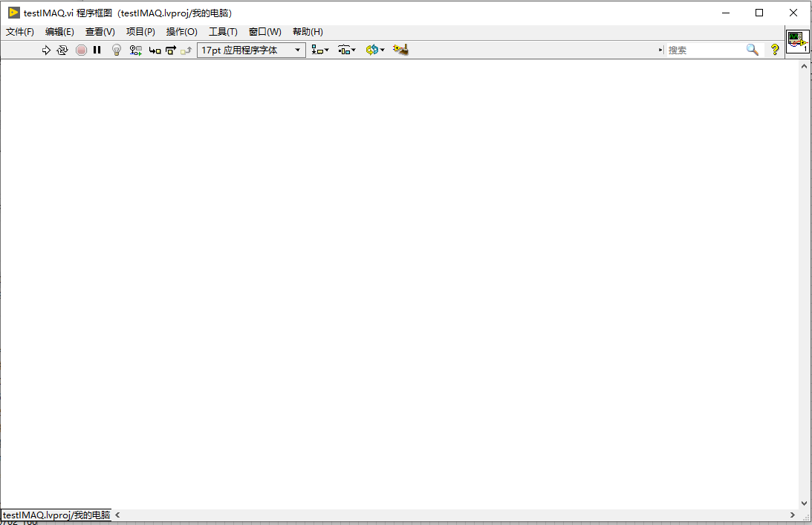
Task: Open the 文件(F) menu
Action: [x=19, y=32]
